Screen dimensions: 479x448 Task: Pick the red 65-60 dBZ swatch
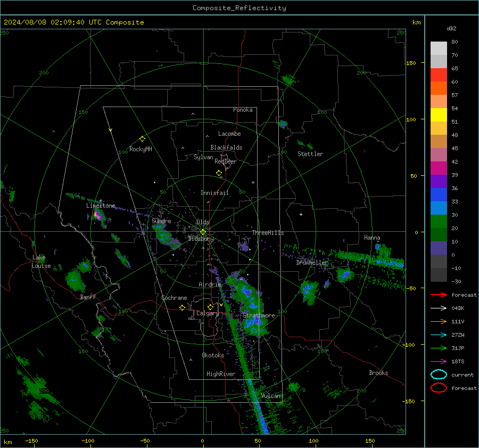pos(439,75)
